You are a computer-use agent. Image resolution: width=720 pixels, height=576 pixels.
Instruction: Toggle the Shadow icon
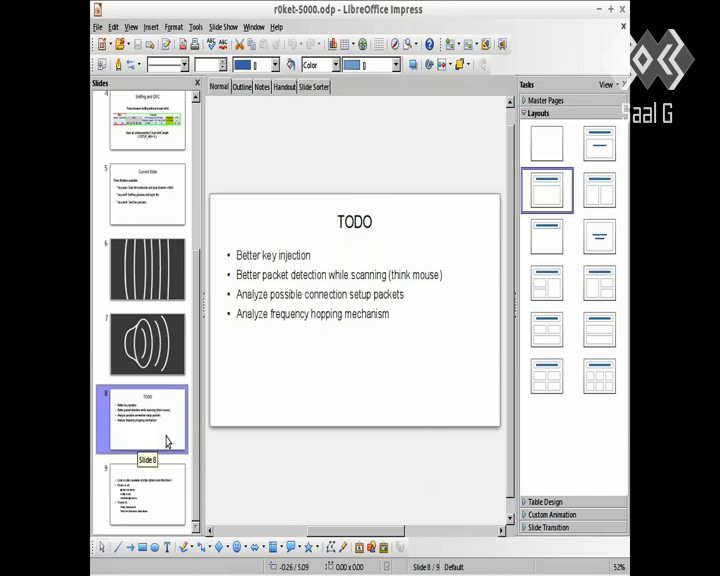[413, 64]
